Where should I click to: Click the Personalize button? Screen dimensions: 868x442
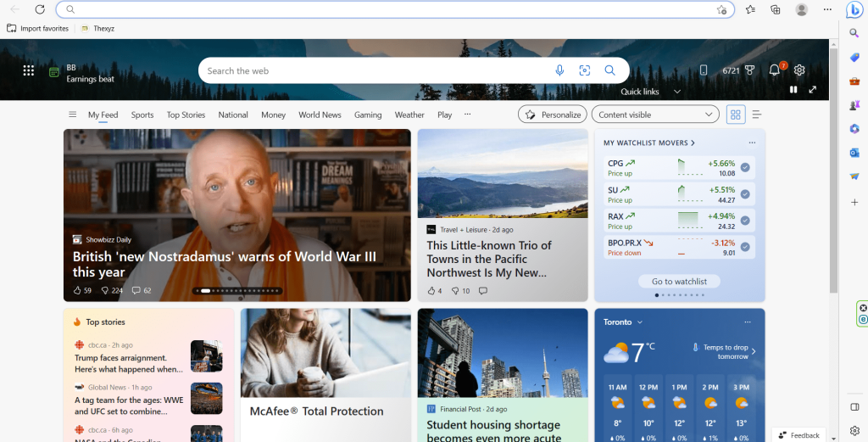pyautogui.click(x=553, y=115)
